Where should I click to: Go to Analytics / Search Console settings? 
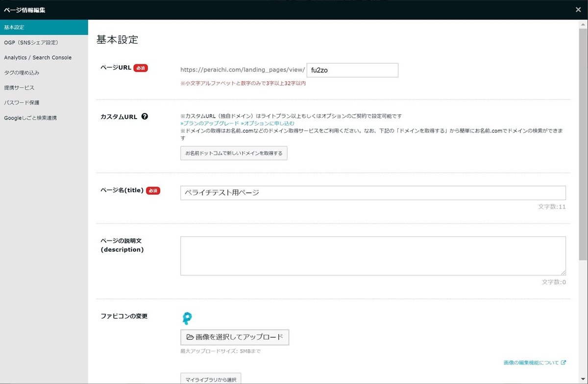(44, 57)
